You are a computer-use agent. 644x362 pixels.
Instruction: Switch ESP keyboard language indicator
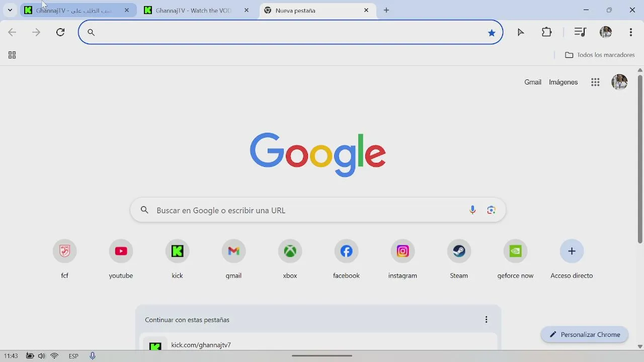(73, 356)
